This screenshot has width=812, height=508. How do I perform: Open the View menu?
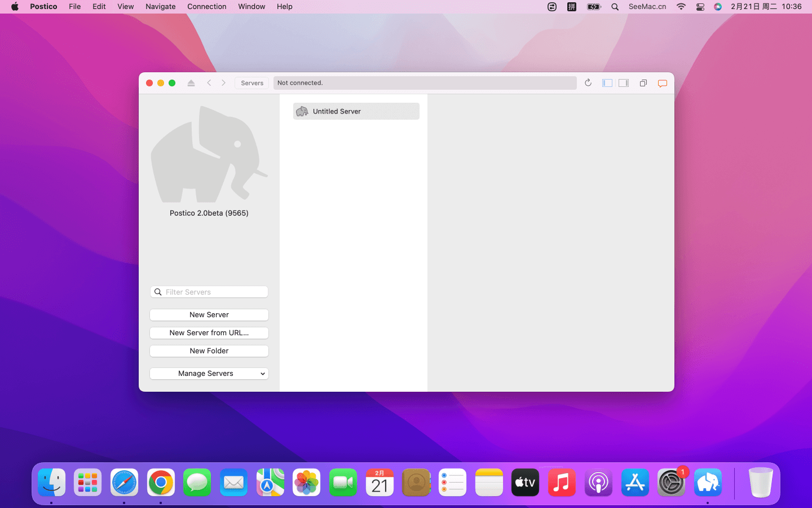pos(126,7)
